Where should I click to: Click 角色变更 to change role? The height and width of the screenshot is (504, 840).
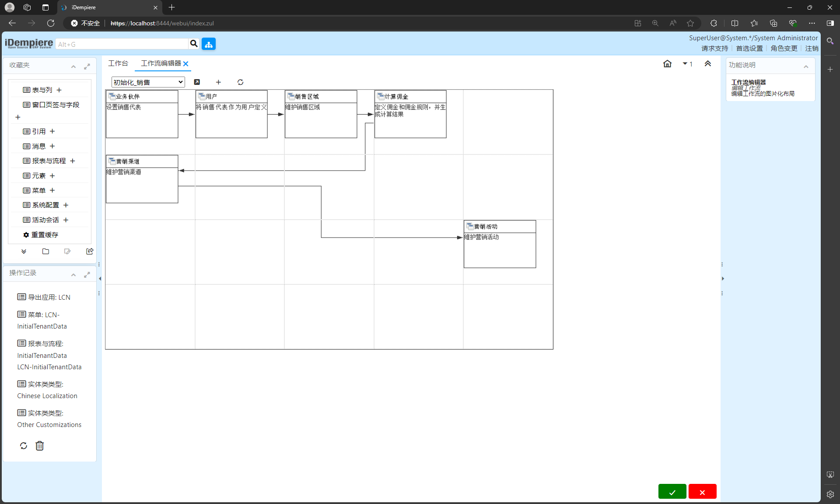tap(784, 49)
